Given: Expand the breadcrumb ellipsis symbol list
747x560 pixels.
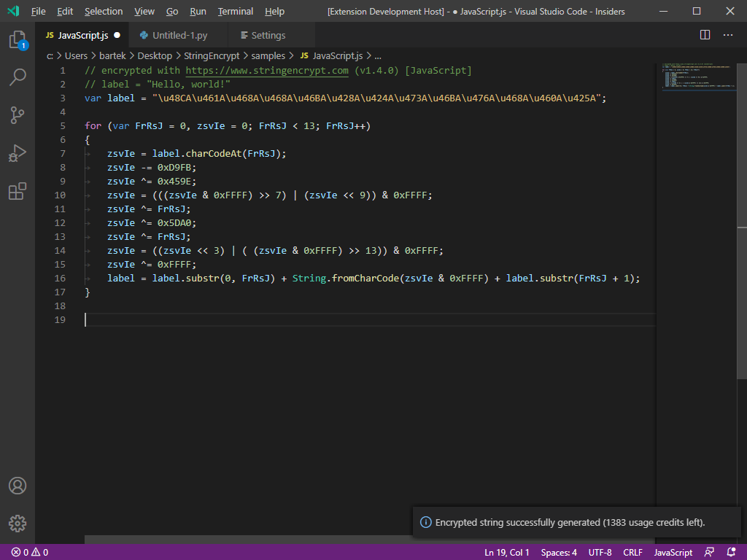Looking at the screenshot, I should [378, 56].
